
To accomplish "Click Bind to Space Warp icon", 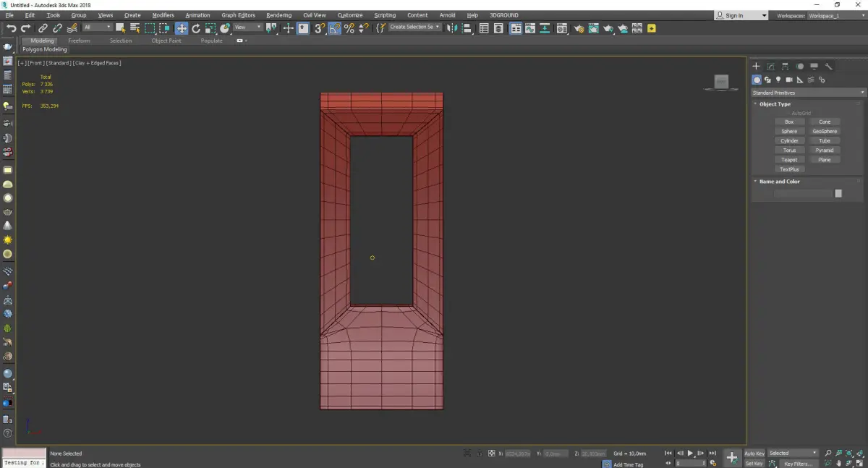I will coord(72,28).
